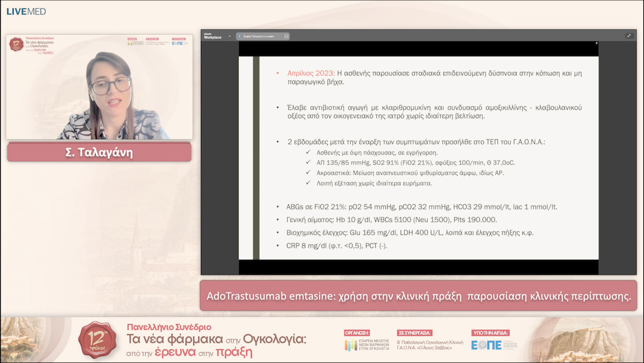Click the ΥΠΟ ΤΗΝ ΑΙΓΙΔΑ label in footer

(x=490, y=333)
